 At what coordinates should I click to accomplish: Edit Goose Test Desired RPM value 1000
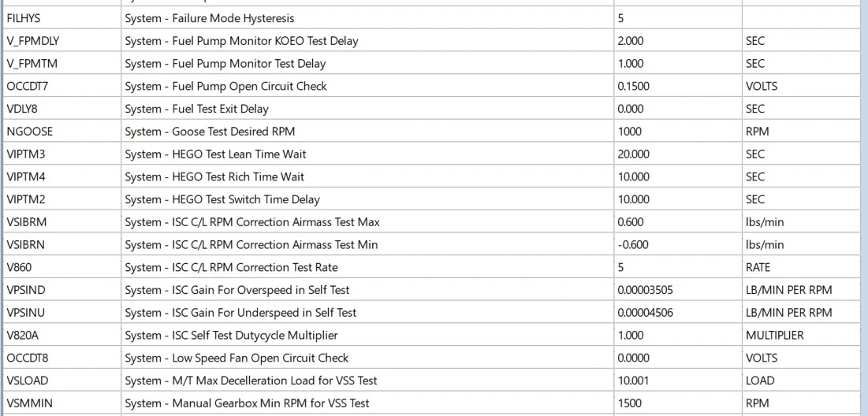point(677,132)
